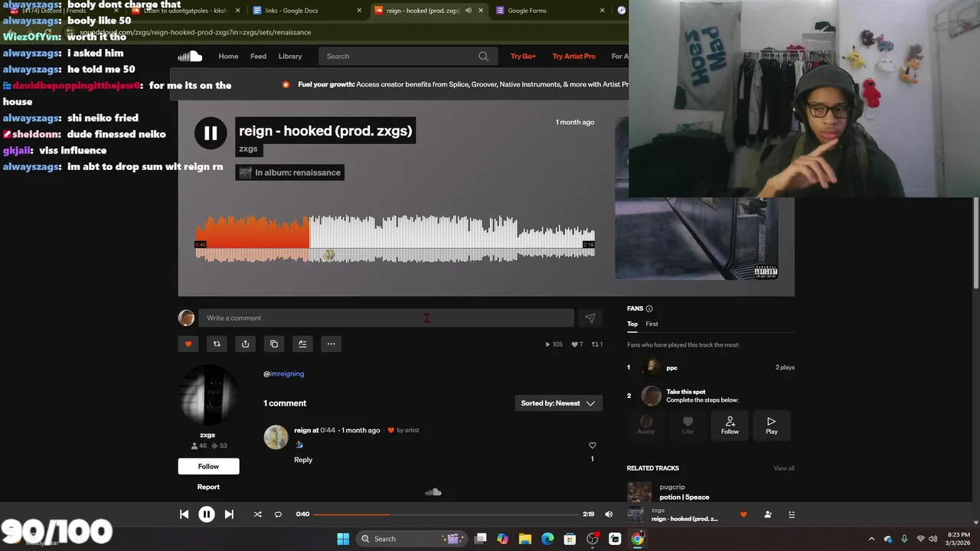This screenshot has width=980, height=551.
Task: Open the Next up queue in bottom player
Action: (792, 514)
